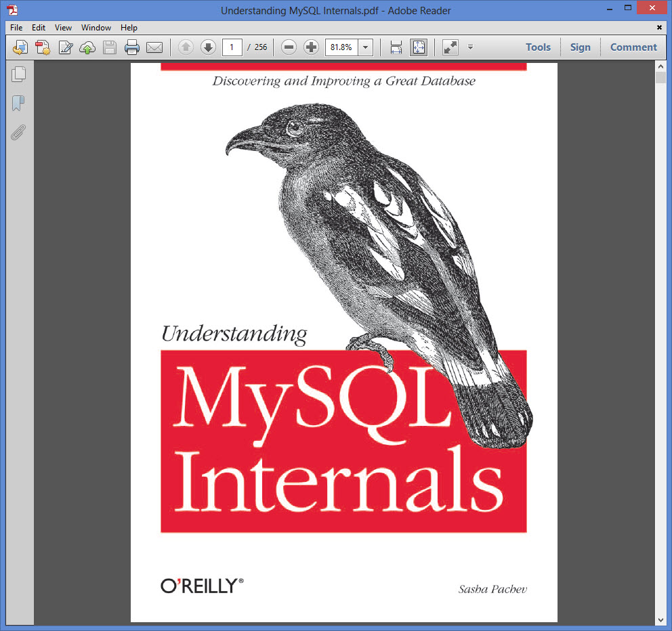
Task: Click the page number input field
Action: [232, 47]
